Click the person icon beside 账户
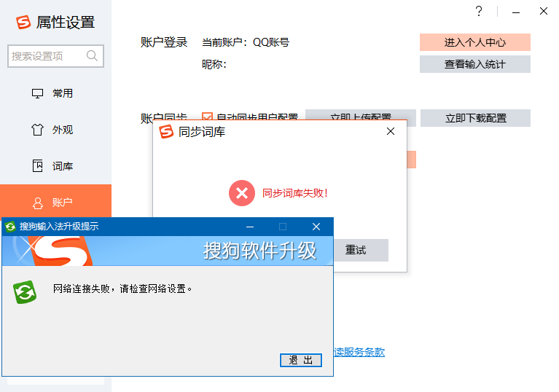This screenshot has height=392, width=559. 37,203
